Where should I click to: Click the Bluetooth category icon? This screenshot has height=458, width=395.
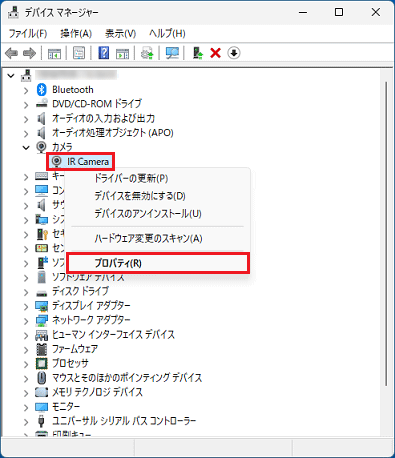tap(41, 89)
